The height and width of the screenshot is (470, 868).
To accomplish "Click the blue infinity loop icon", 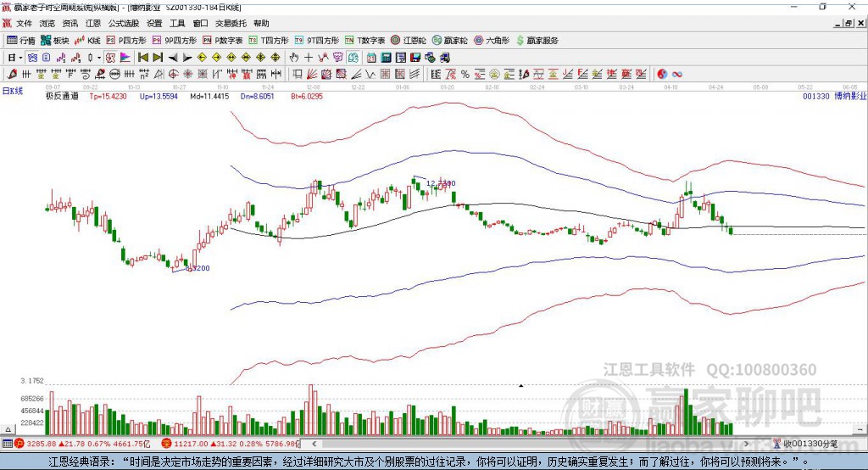I will (677, 75).
